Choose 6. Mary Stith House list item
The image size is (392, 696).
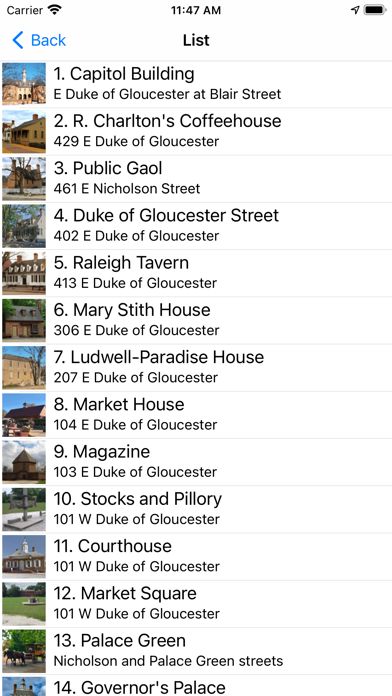pyautogui.click(x=196, y=320)
